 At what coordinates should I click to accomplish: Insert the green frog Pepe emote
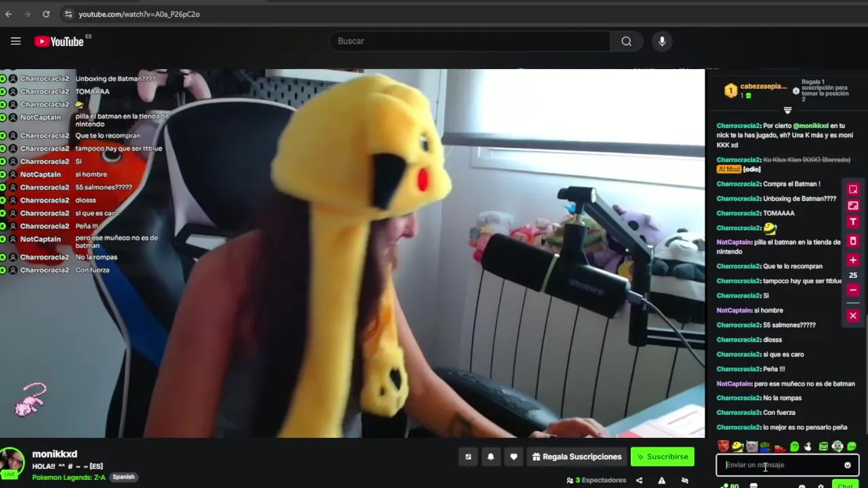pyautogui.click(x=766, y=446)
